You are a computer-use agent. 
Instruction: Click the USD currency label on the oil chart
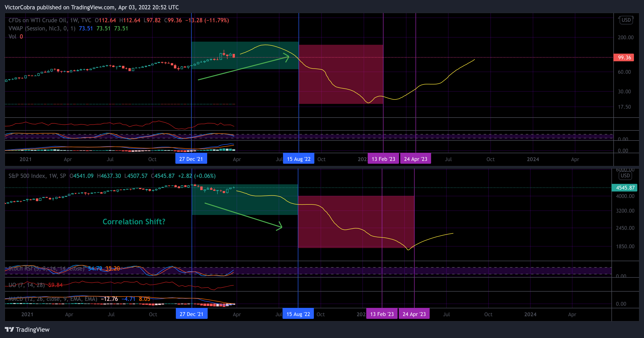[x=626, y=20]
